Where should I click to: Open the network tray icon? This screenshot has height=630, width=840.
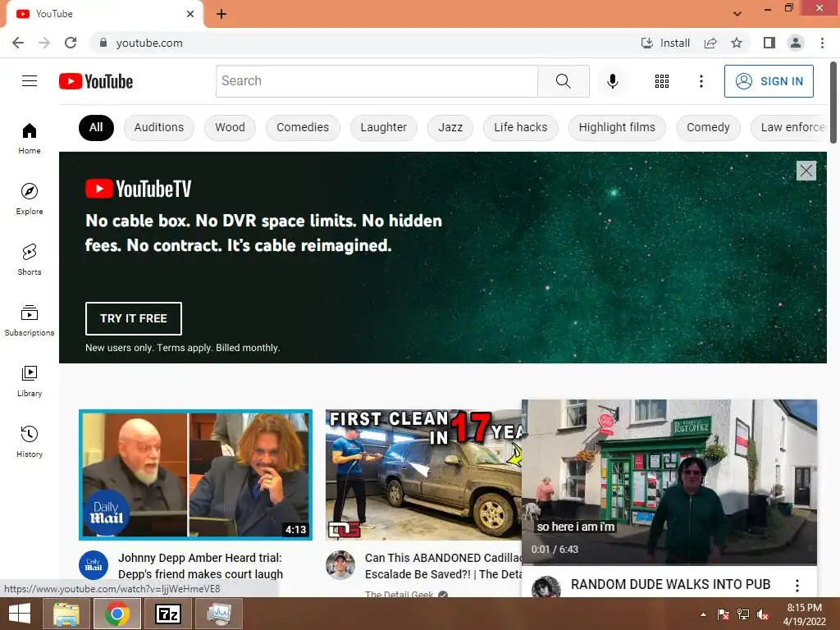coord(743,614)
